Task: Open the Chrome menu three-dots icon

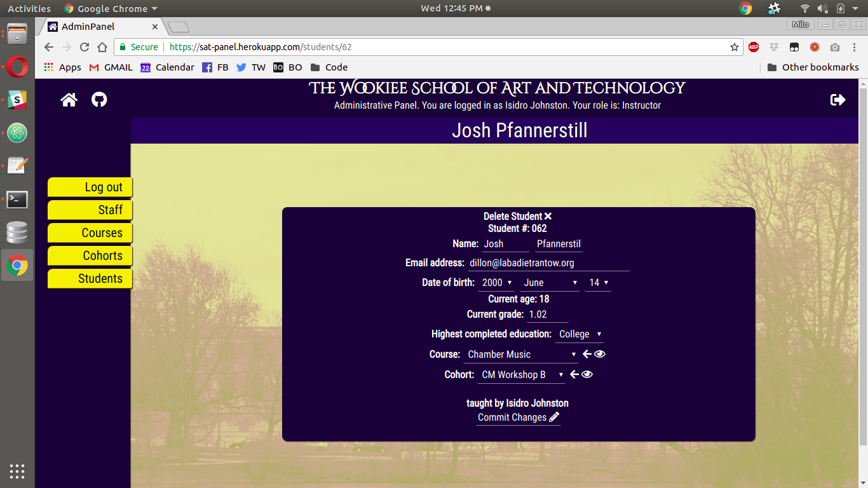Action: pos(853,47)
